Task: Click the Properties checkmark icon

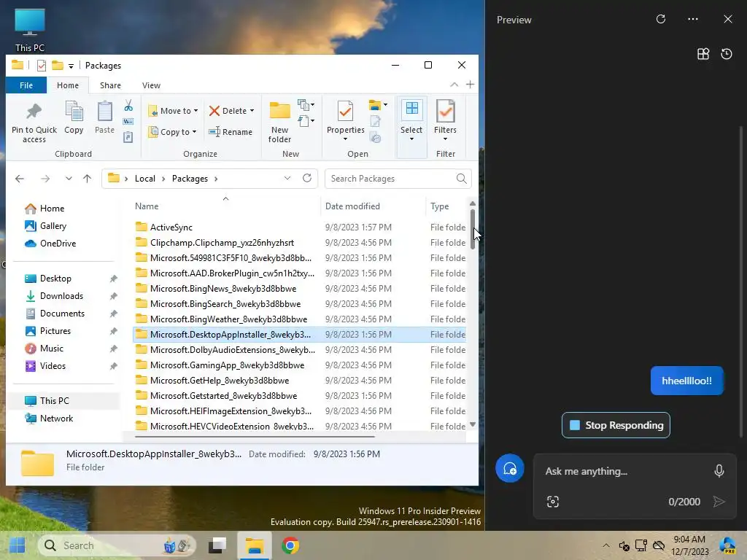Action: click(x=345, y=112)
